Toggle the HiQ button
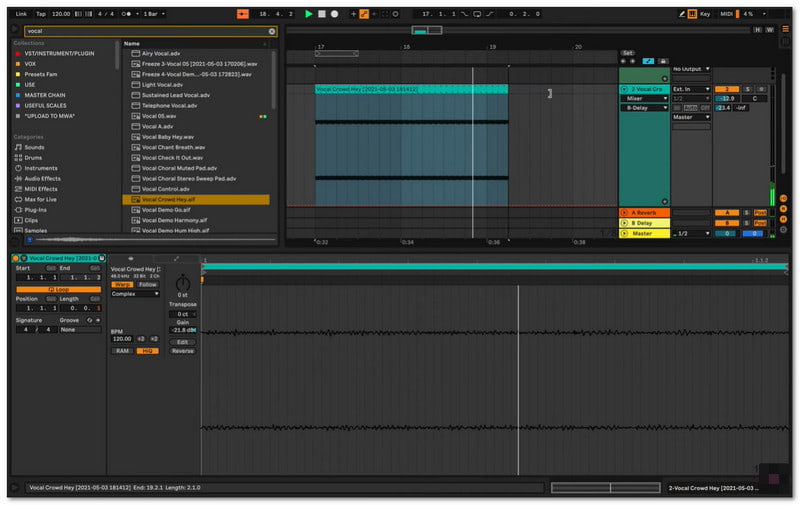This screenshot has height=505, width=800. [147, 351]
